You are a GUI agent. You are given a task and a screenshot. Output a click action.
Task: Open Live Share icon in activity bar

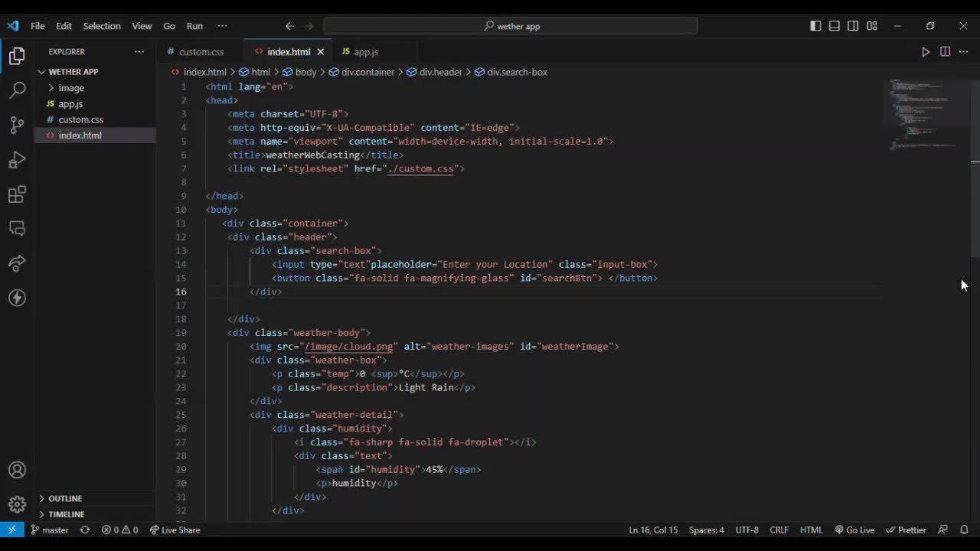click(17, 263)
